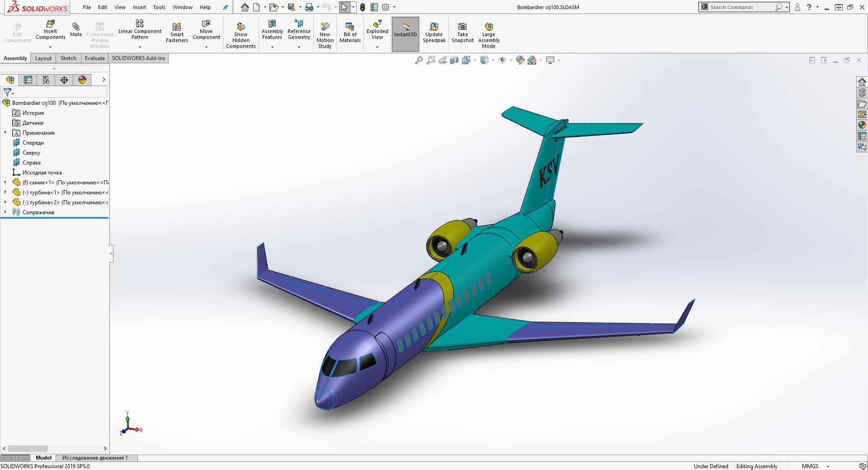Image resolution: width=868 pixels, height=470 pixels.
Task: Expand the Сопряжения mates folder
Action: [x=5, y=212]
